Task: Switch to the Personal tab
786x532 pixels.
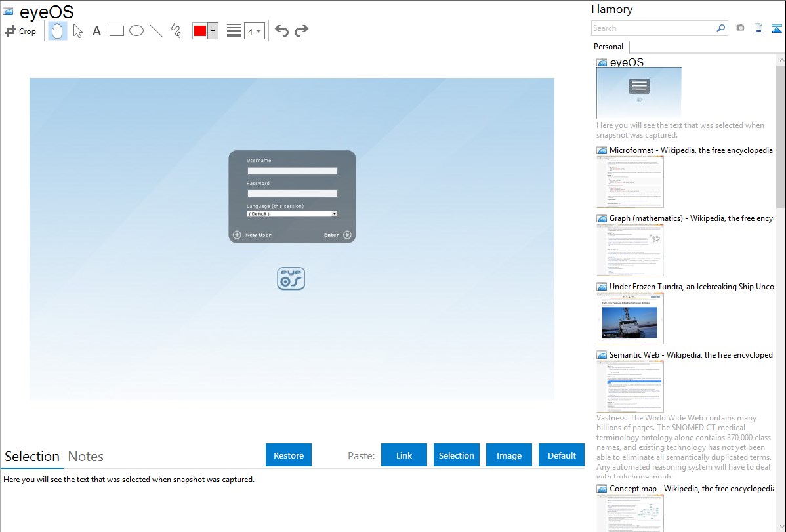Action: (609, 47)
